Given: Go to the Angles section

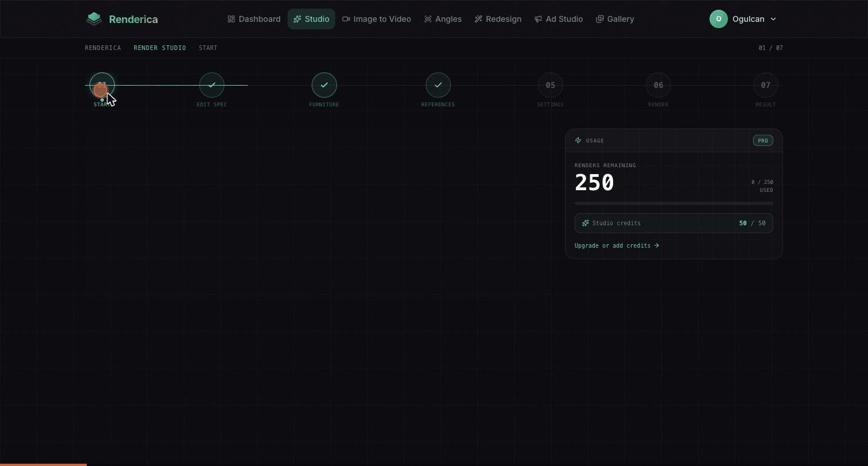Looking at the screenshot, I should click(443, 19).
